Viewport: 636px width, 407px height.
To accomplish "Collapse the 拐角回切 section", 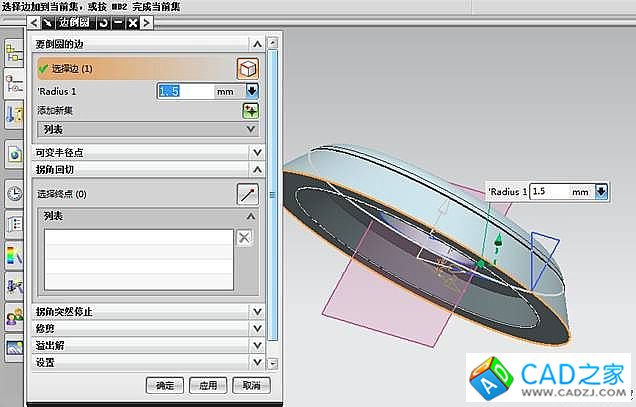I will [x=257, y=171].
